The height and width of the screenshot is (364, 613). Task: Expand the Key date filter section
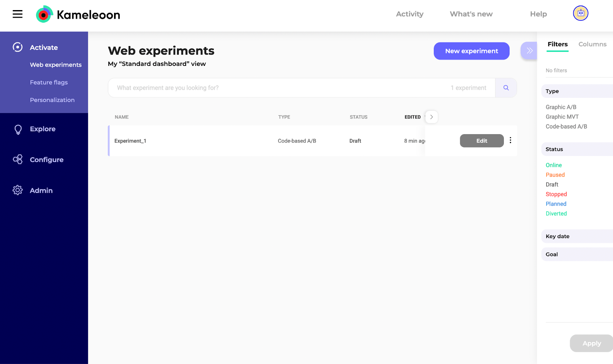coord(557,236)
